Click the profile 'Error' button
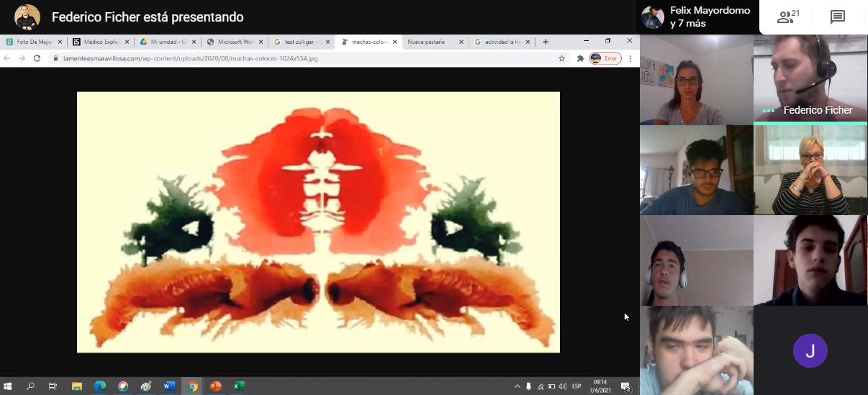Viewport: 868px width, 395px height. point(605,58)
